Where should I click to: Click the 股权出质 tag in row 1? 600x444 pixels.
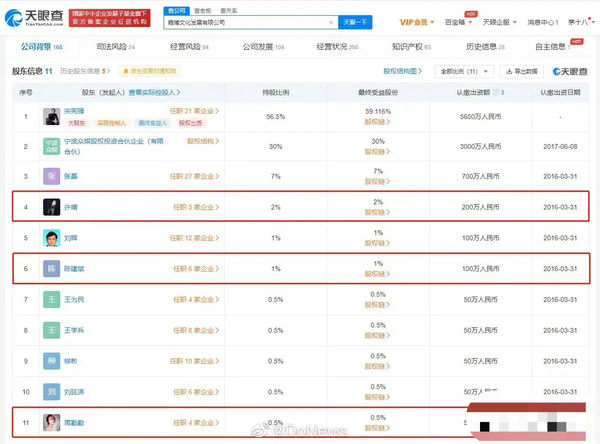coord(191,123)
